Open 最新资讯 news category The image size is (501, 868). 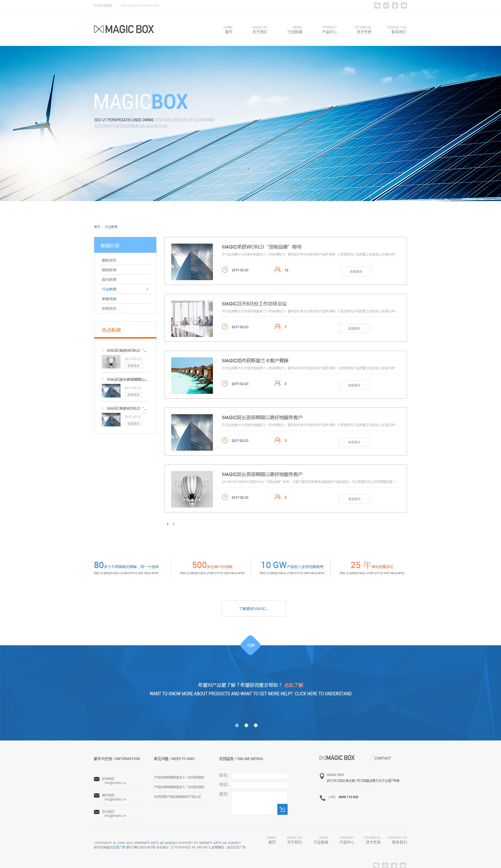[x=109, y=260]
